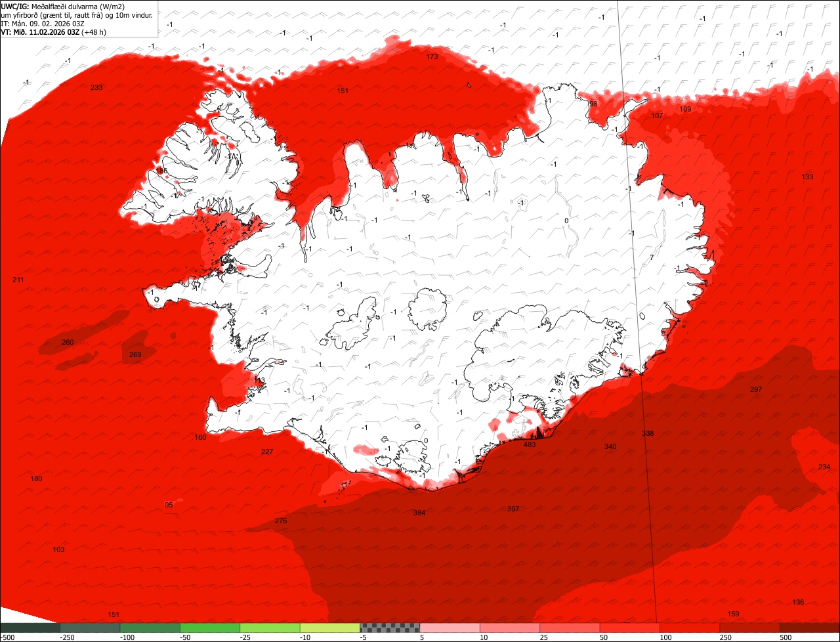Select the green swatch between -50 and -25
The height and width of the screenshot is (642, 840).
pyautogui.click(x=210, y=628)
